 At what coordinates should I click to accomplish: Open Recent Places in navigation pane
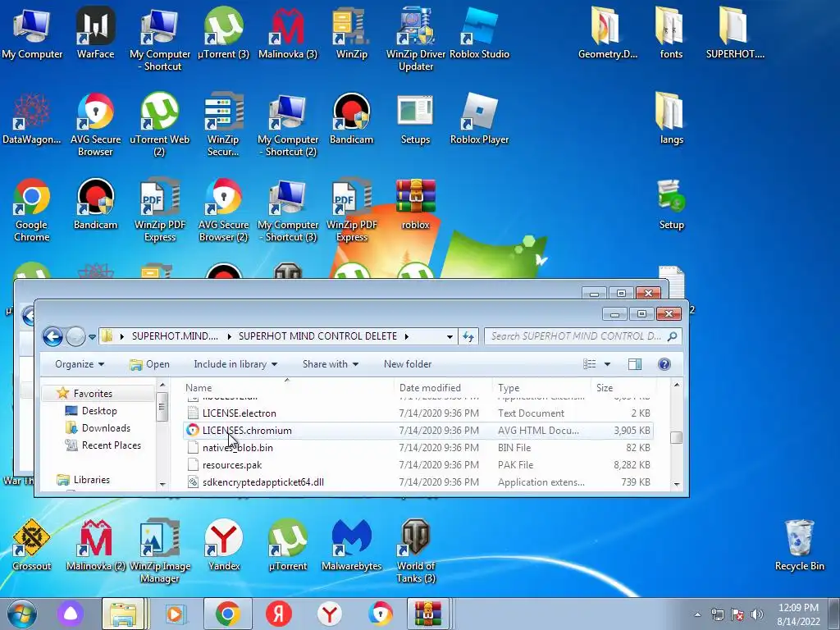[x=111, y=445]
